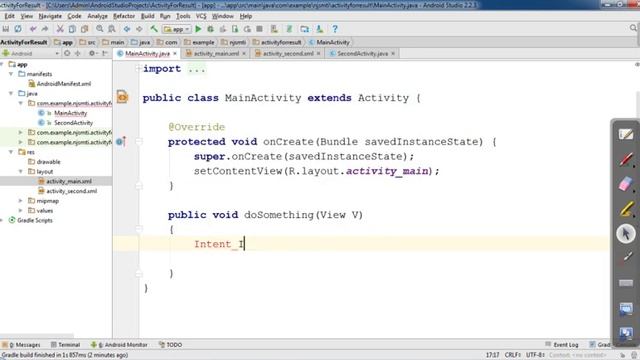
Task: Open the Help question mark icon
Action: (335, 29)
